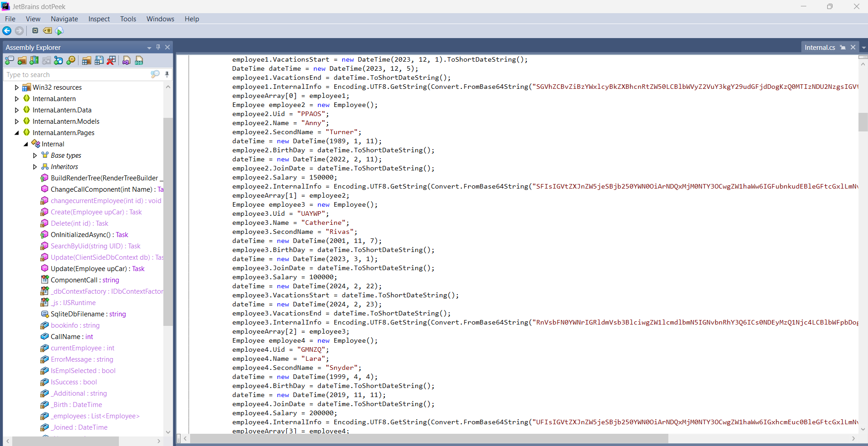The height and width of the screenshot is (446, 868).
Task: Click the gear with plus icon
Action: [71, 61]
